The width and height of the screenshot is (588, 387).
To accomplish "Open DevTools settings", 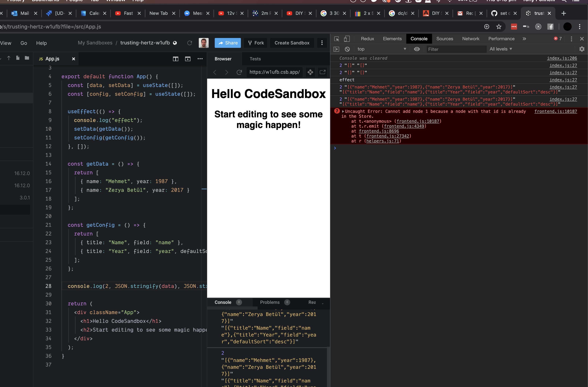I will point(582,49).
